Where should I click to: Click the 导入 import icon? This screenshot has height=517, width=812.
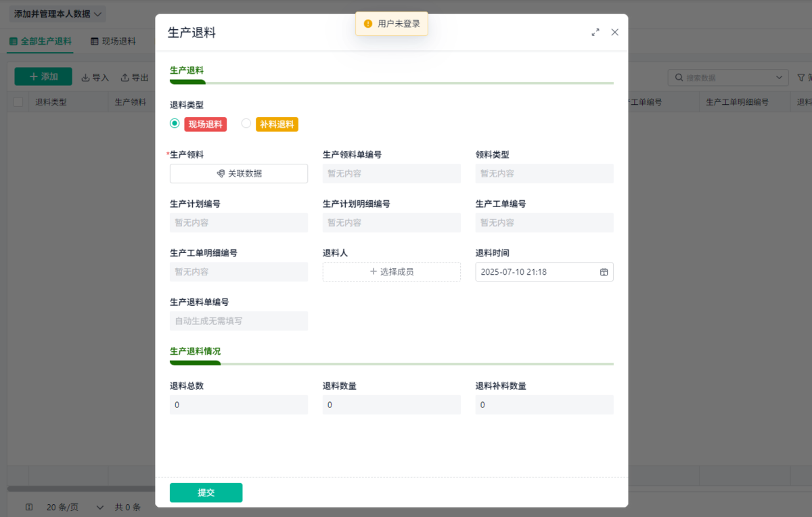pos(85,78)
